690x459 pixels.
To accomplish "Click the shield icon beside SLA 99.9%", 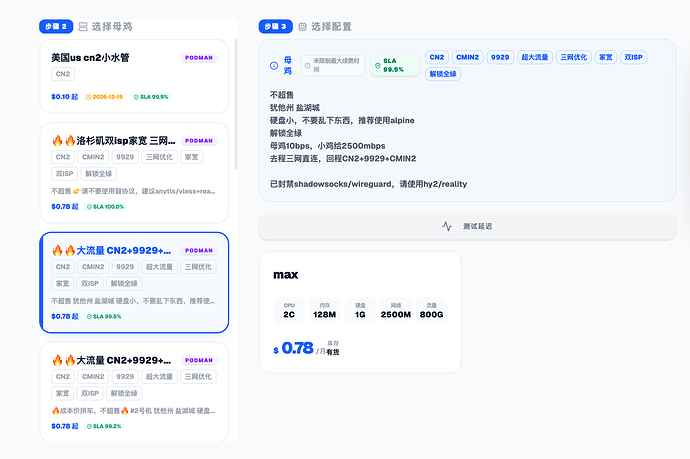I will [x=136, y=97].
